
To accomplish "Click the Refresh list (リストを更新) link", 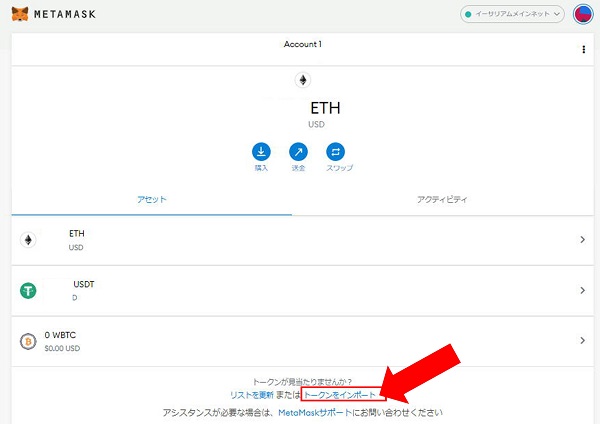I will 252,395.
